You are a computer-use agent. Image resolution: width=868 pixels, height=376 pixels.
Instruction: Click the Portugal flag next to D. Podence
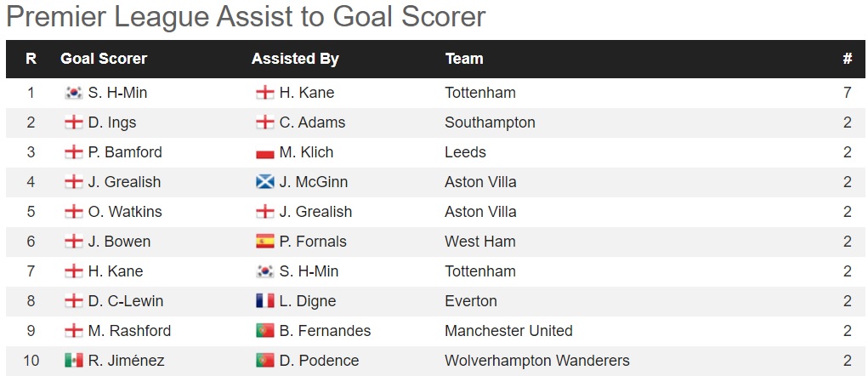265,361
